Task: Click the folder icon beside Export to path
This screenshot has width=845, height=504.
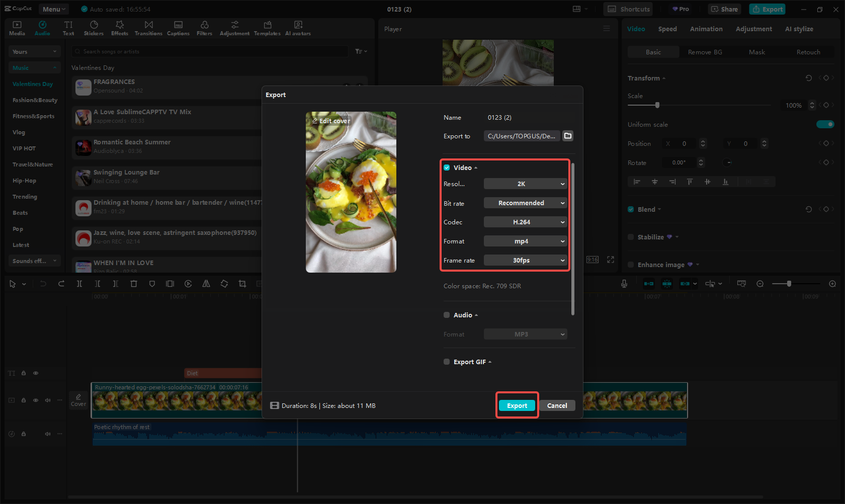Action: (568, 136)
